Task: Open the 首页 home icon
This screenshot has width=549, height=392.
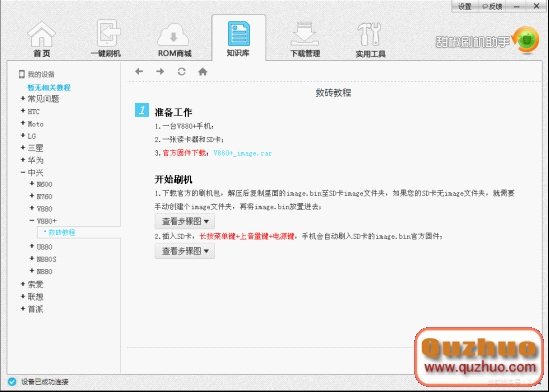Action: (x=42, y=34)
